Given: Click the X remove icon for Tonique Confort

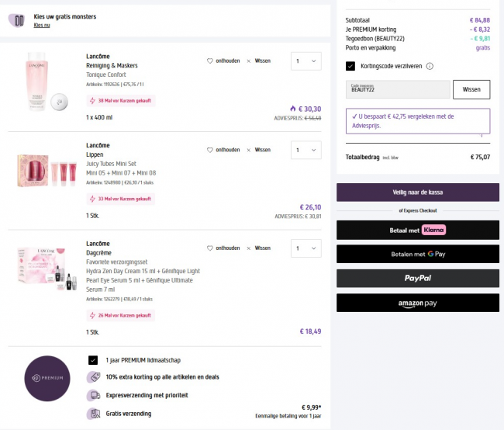Looking at the screenshot, I should 248,61.
